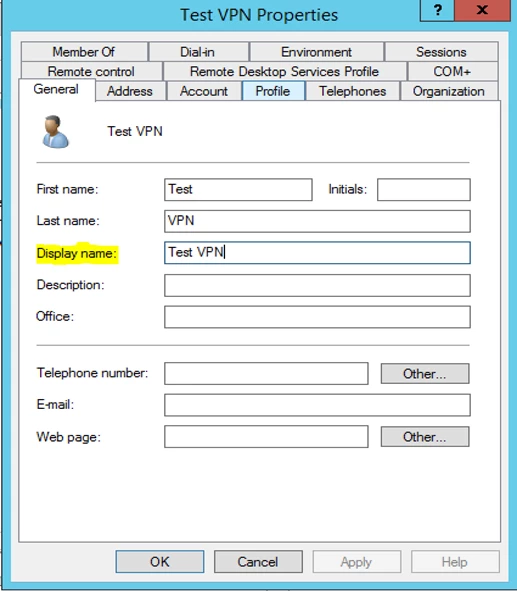Open the Remote control tab

point(91,71)
